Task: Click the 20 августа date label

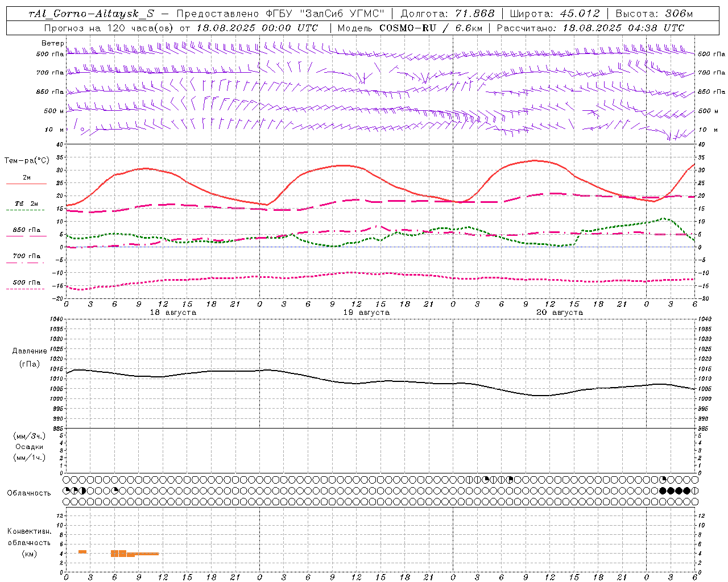Action: tap(560, 313)
